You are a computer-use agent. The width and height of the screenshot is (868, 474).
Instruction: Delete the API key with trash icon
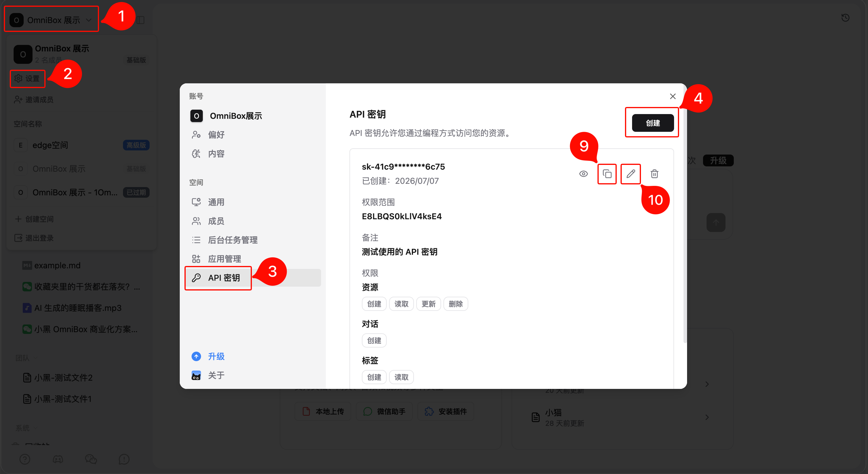tap(654, 174)
